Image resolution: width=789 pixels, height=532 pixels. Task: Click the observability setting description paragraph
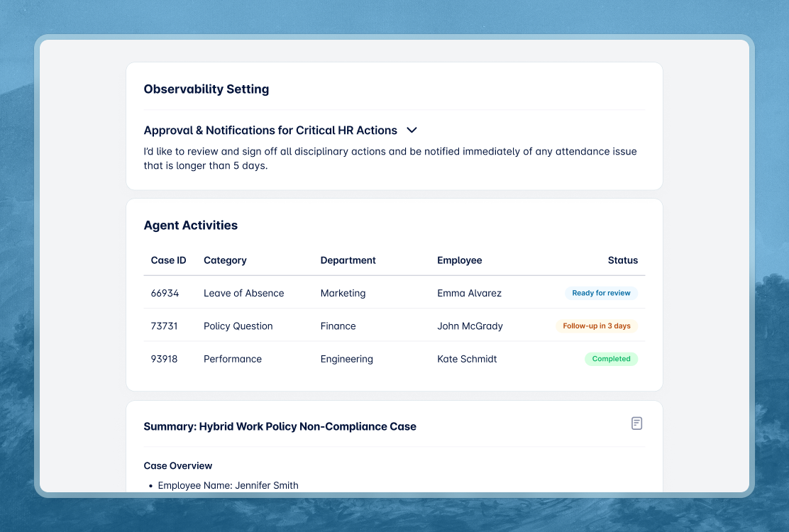390,158
